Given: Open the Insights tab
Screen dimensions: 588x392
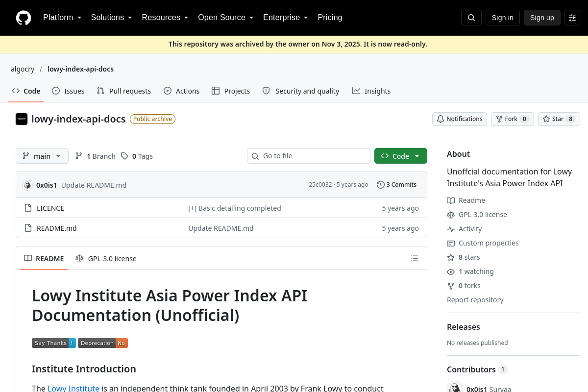Looking at the screenshot, I should pos(371,91).
